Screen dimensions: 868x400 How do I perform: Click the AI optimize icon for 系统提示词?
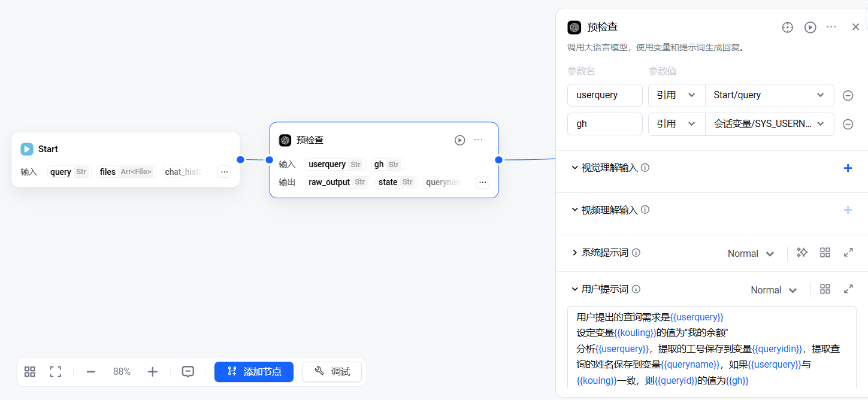(802, 253)
